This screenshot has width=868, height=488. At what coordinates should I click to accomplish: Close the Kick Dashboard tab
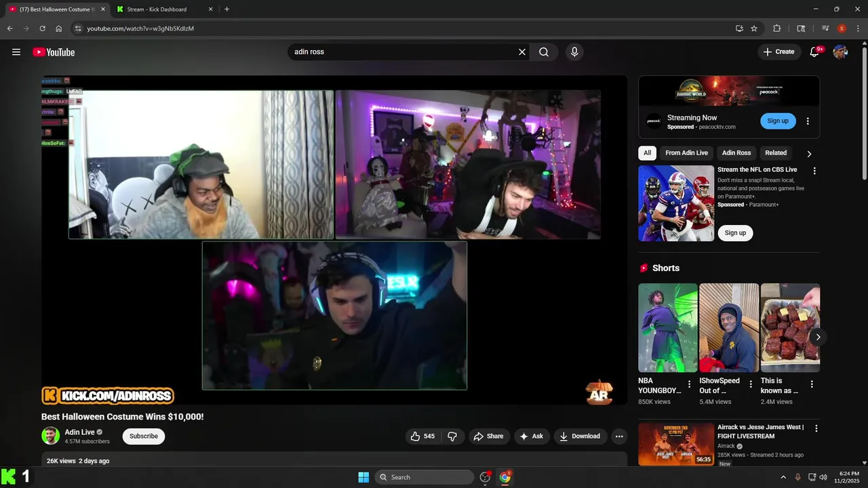click(x=210, y=9)
